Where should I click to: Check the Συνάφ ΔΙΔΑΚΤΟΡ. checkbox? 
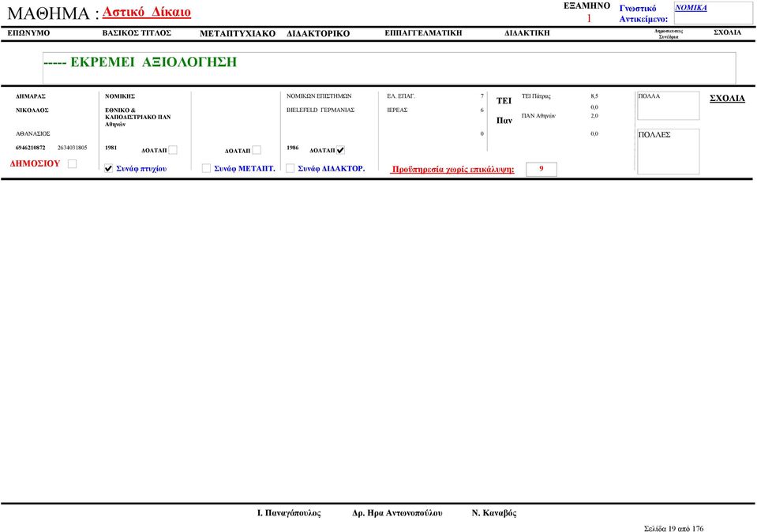[x=290, y=168]
